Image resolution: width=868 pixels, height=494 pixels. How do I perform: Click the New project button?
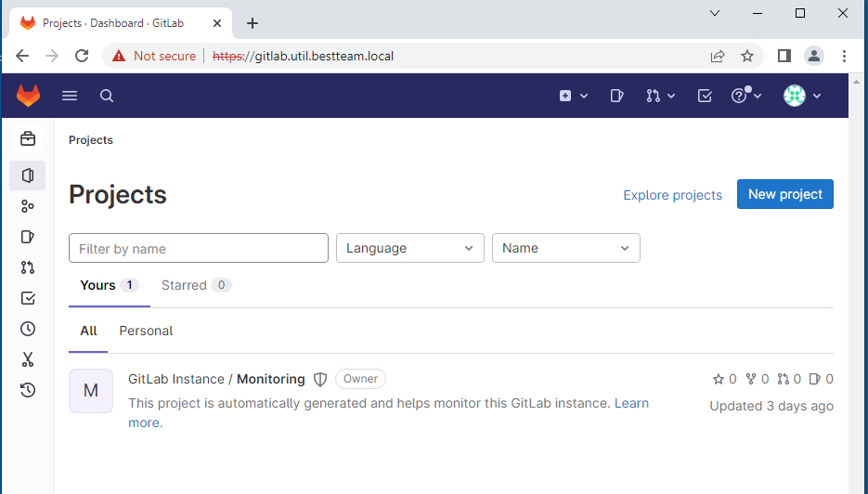tap(785, 194)
